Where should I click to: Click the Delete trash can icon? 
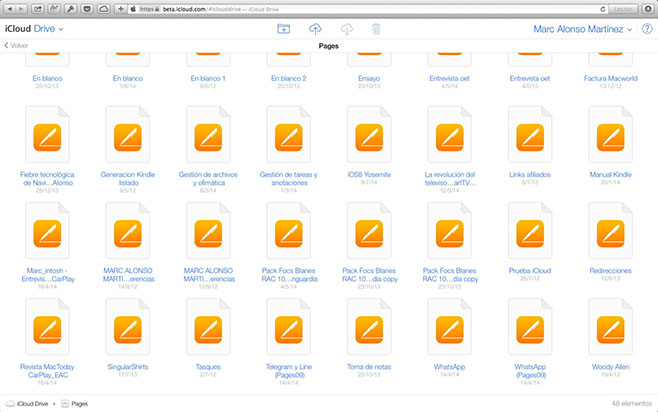pyautogui.click(x=376, y=30)
